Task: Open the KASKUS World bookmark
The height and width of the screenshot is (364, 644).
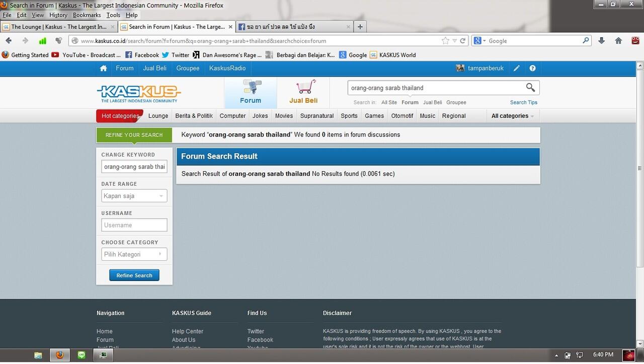Action: [392, 55]
